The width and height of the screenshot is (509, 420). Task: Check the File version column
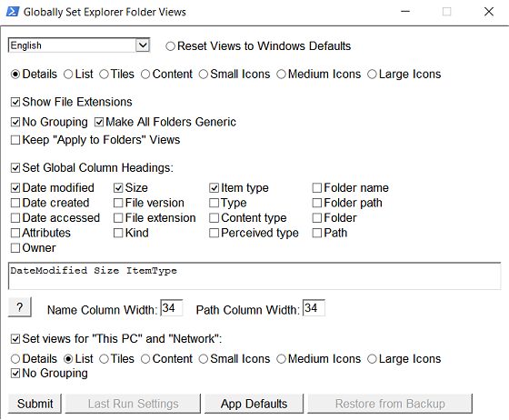[x=118, y=203]
